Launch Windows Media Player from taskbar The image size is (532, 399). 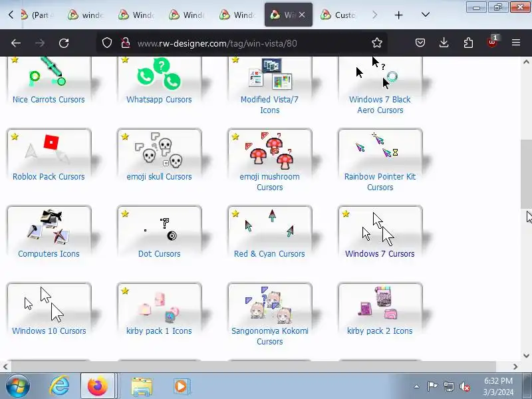(x=181, y=386)
